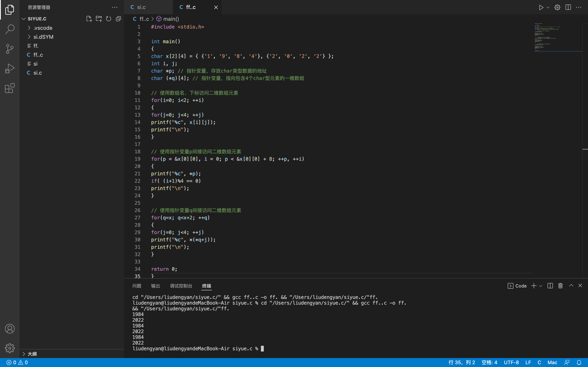Click UTF-8 encoding in status bar

point(511,362)
